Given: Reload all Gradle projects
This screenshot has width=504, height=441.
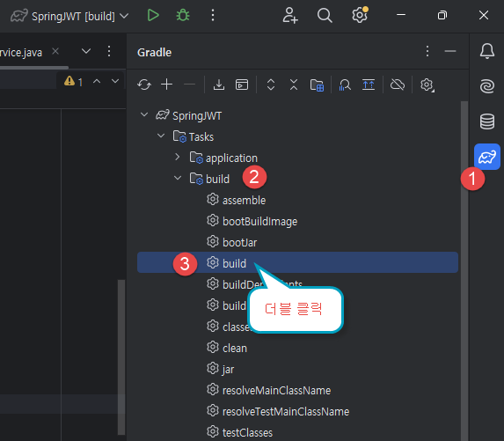Looking at the screenshot, I should pyautogui.click(x=144, y=85).
